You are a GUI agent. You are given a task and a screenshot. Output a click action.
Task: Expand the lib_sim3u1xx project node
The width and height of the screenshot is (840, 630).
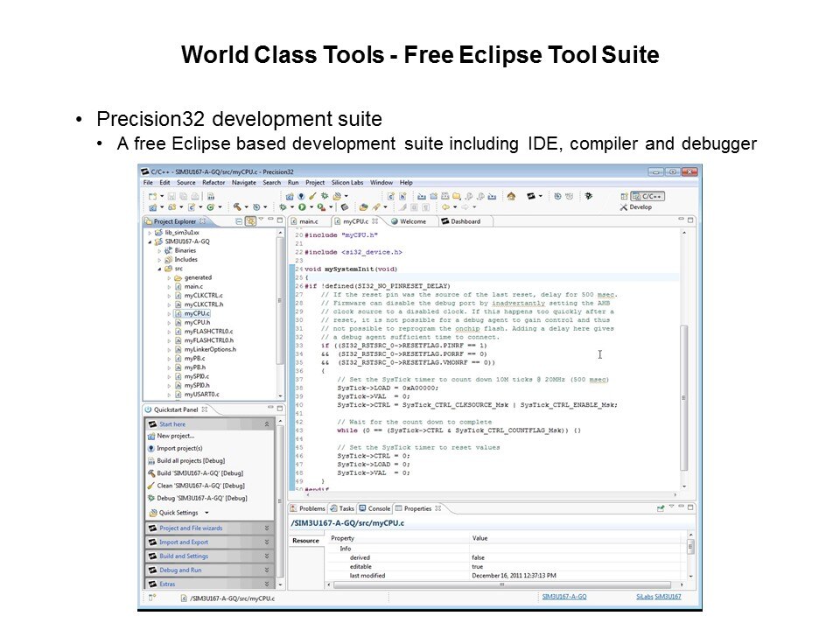coord(150,232)
